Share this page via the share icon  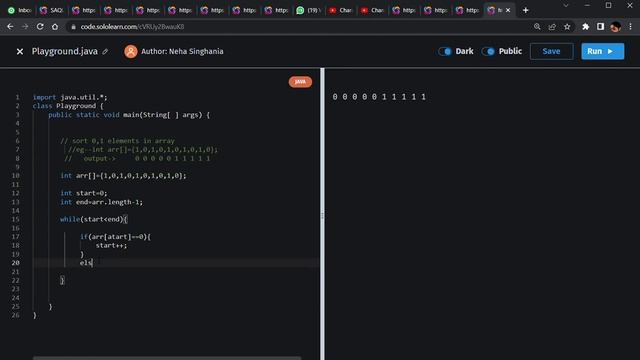[552, 27]
